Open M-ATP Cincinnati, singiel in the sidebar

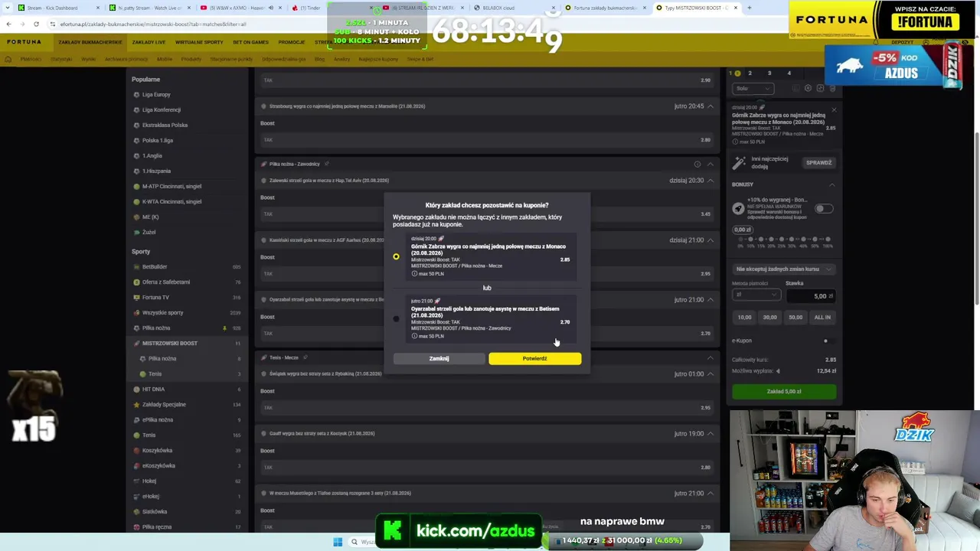coord(171,187)
